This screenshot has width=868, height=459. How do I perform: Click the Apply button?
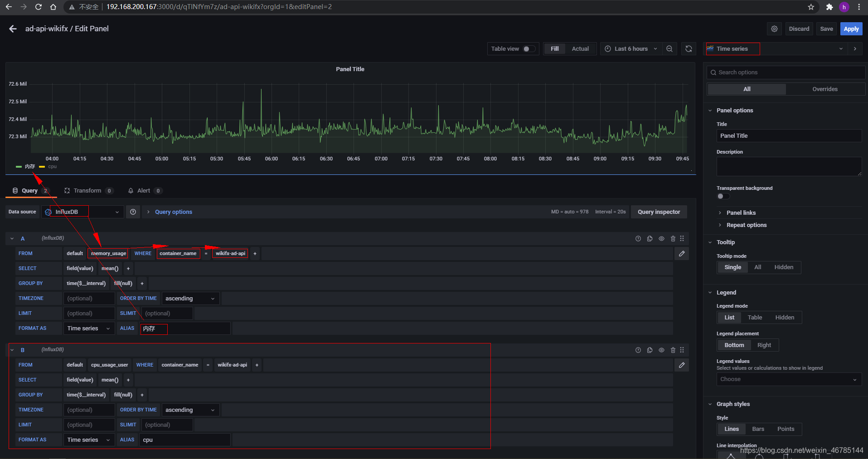[x=851, y=29]
